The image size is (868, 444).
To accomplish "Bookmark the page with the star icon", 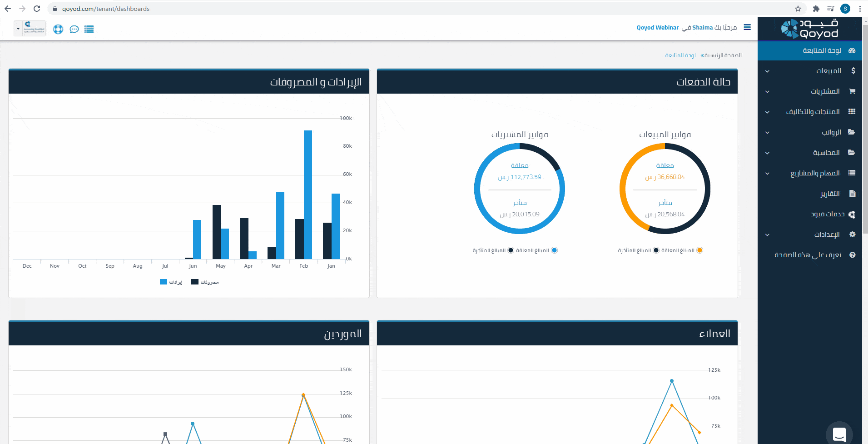I will point(798,9).
